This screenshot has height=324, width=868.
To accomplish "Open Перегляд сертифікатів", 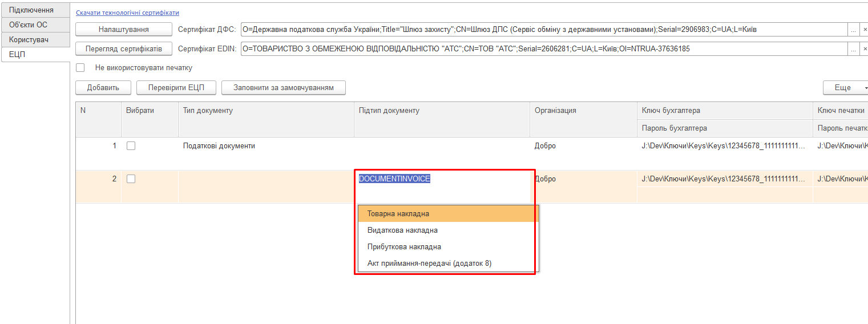I will tap(124, 48).
